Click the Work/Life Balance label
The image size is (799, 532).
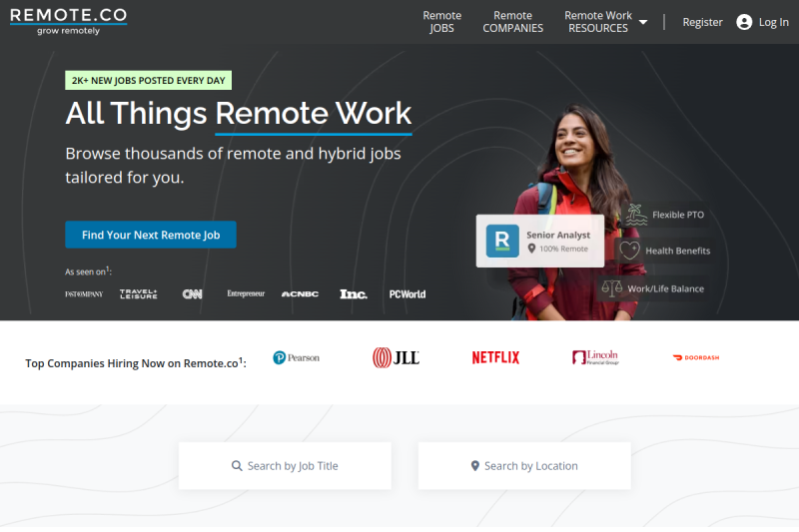tap(665, 288)
